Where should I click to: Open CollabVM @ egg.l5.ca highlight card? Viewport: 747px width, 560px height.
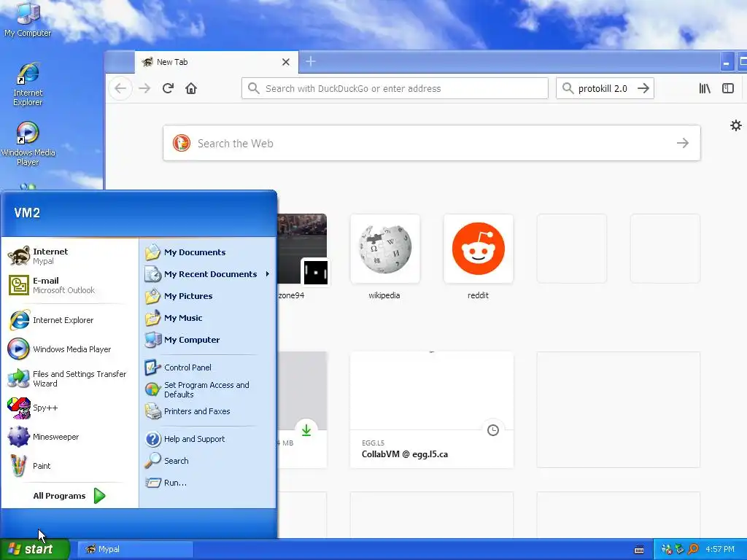[x=432, y=410]
